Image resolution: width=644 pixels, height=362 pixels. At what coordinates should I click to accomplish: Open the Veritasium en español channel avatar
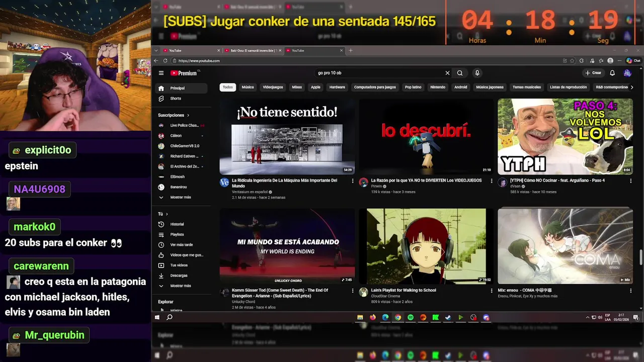(224, 183)
